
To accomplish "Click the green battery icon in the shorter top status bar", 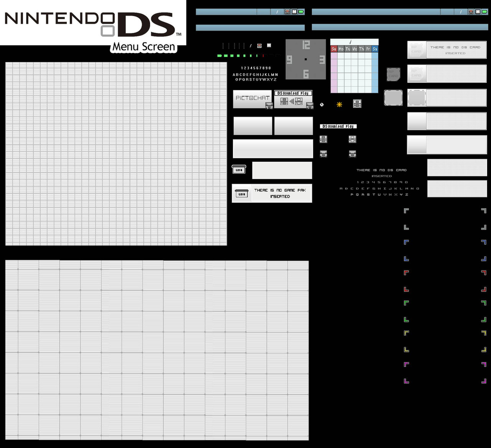I will coord(301,12).
